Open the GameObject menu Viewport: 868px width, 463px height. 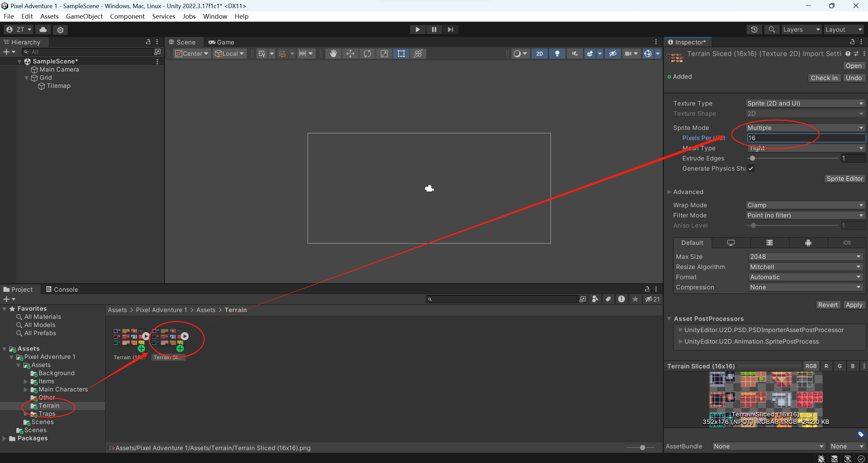click(x=84, y=16)
